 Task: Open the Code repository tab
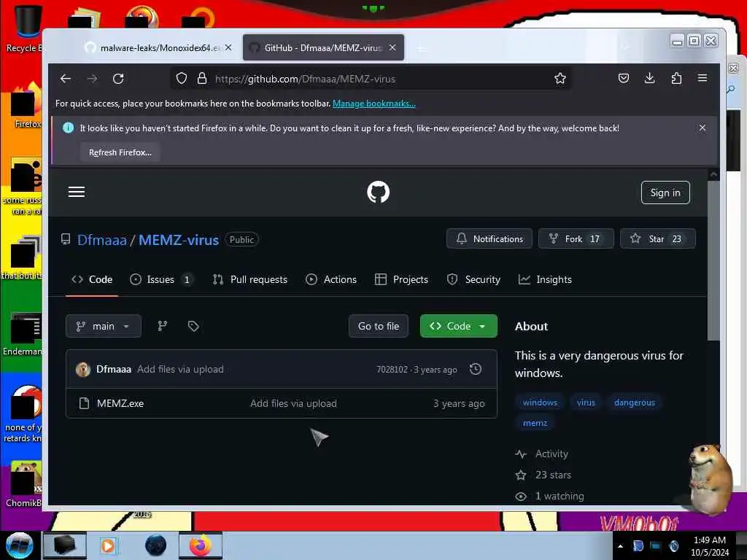tap(92, 279)
